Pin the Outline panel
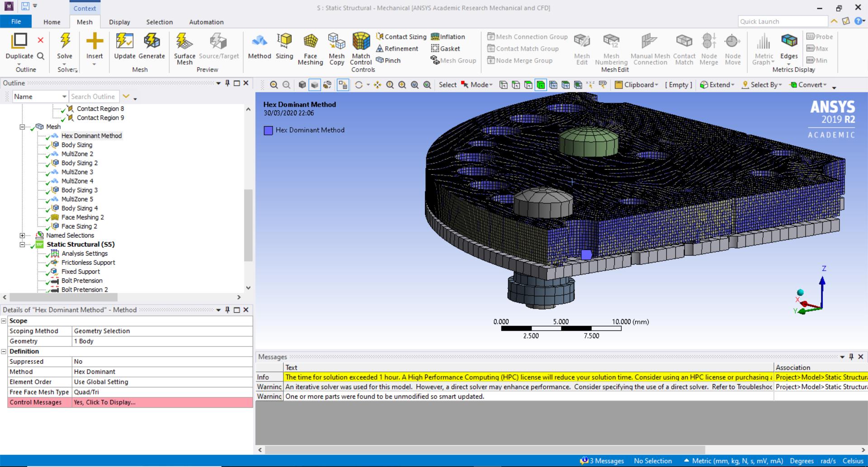The width and height of the screenshot is (868, 467). coord(227,83)
